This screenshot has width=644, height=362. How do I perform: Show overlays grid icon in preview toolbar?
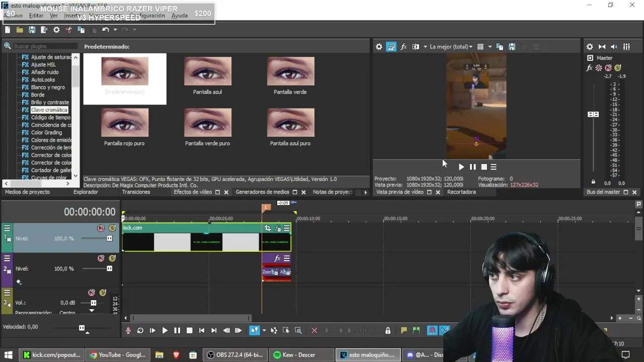[480, 47]
